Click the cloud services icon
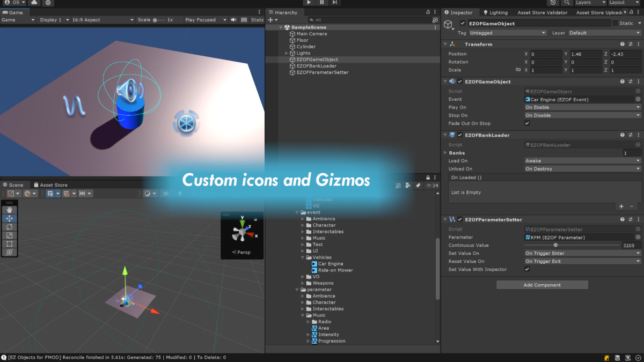 click(34, 3)
